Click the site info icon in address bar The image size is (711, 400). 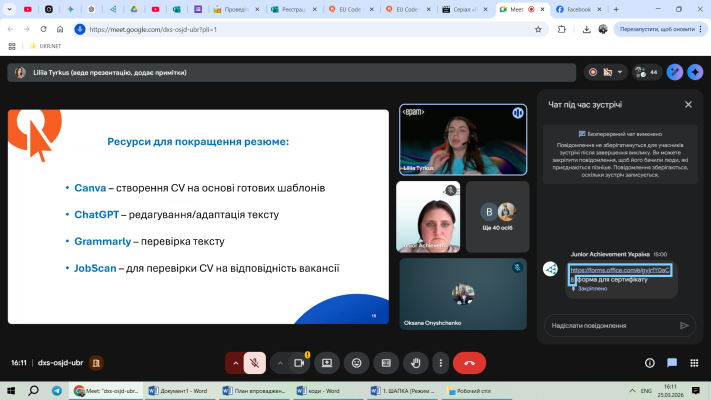[x=80, y=29]
